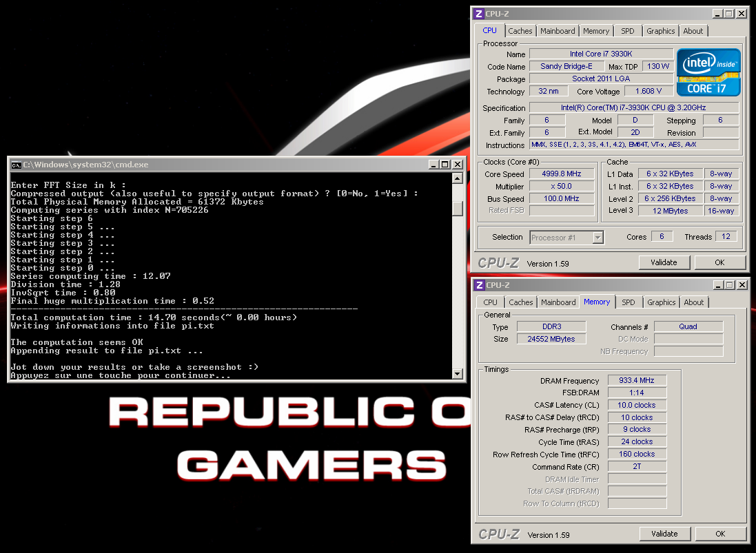Click the command rate value '2T'

point(637,466)
